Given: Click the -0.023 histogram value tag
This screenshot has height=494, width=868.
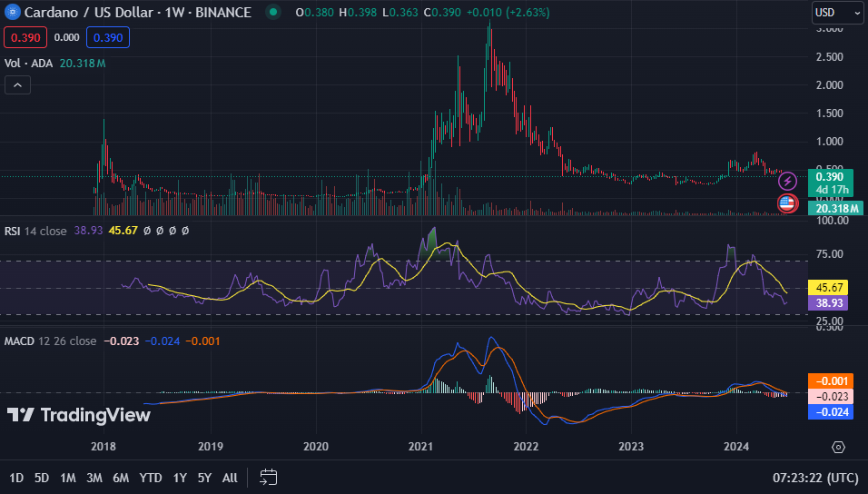Looking at the screenshot, I should point(831,397).
